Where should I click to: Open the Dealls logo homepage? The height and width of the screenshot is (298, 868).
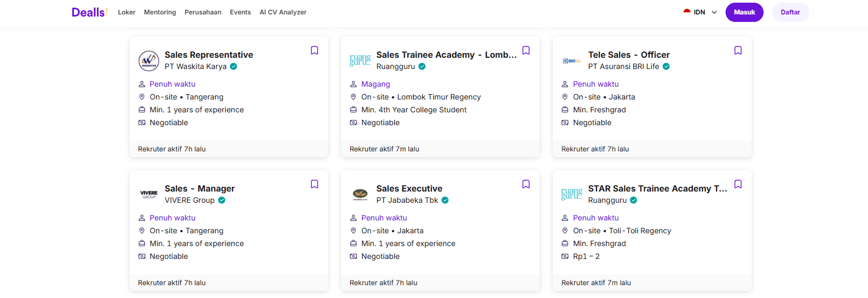90,12
